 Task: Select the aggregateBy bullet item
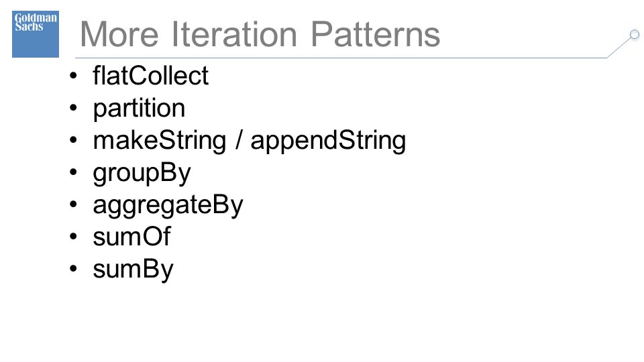coord(168,205)
